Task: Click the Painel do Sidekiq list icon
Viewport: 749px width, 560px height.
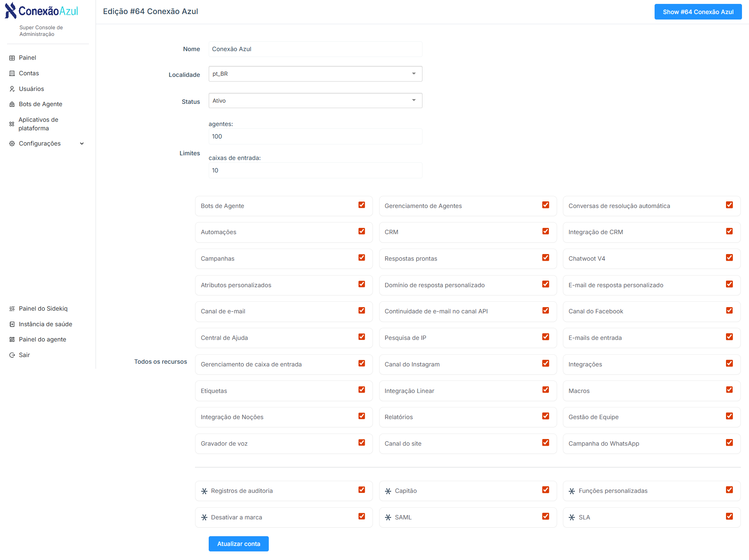Action: pyautogui.click(x=12, y=309)
